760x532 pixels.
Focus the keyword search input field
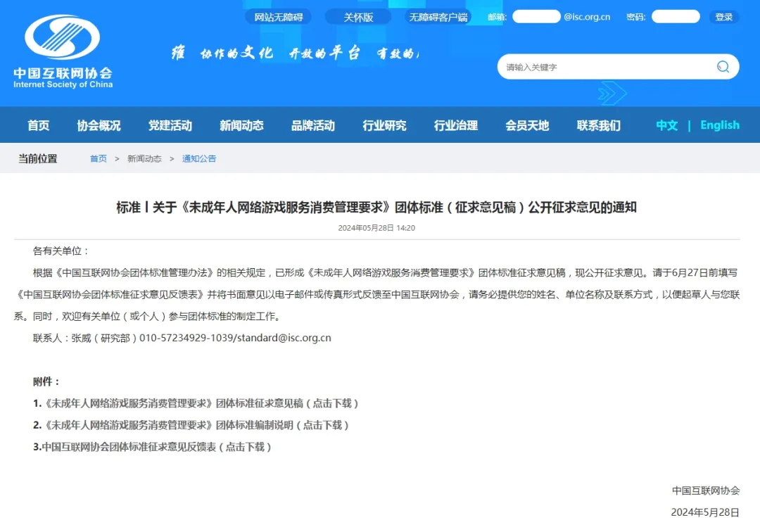pyautogui.click(x=618, y=67)
